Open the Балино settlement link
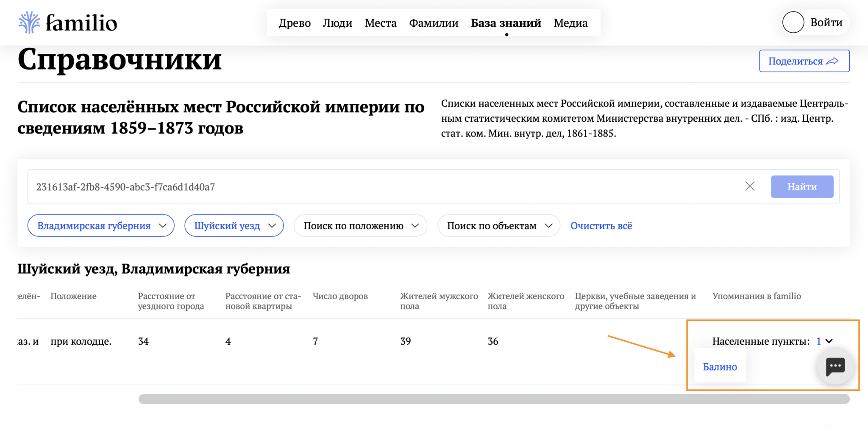The width and height of the screenshot is (868, 429). pyautogui.click(x=720, y=367)
